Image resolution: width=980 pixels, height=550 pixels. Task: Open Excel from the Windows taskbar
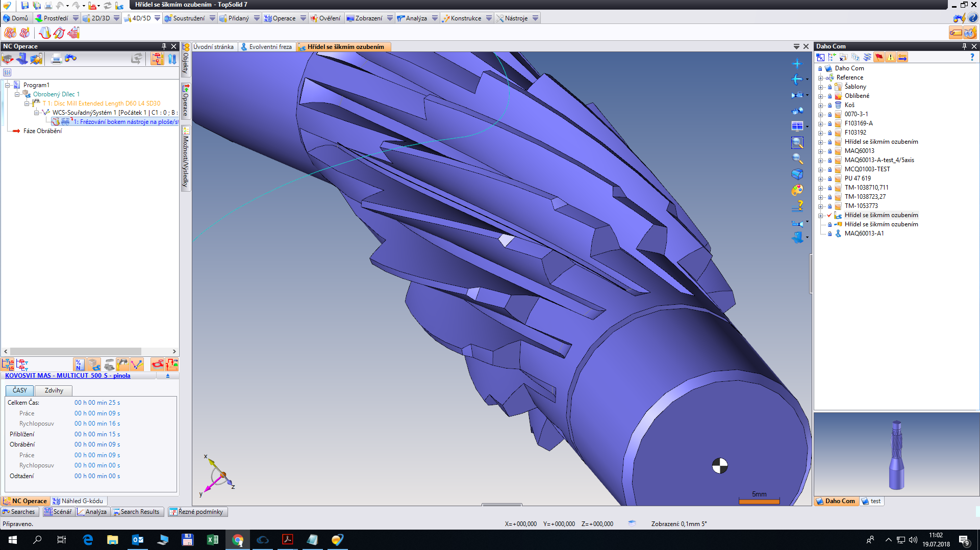pos(212,540)
